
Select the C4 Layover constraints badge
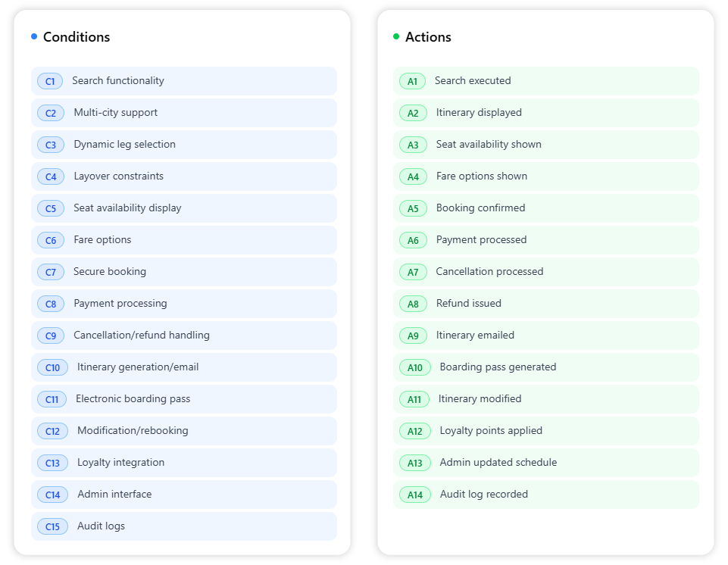pyautogui.click(x=51, y=176)
